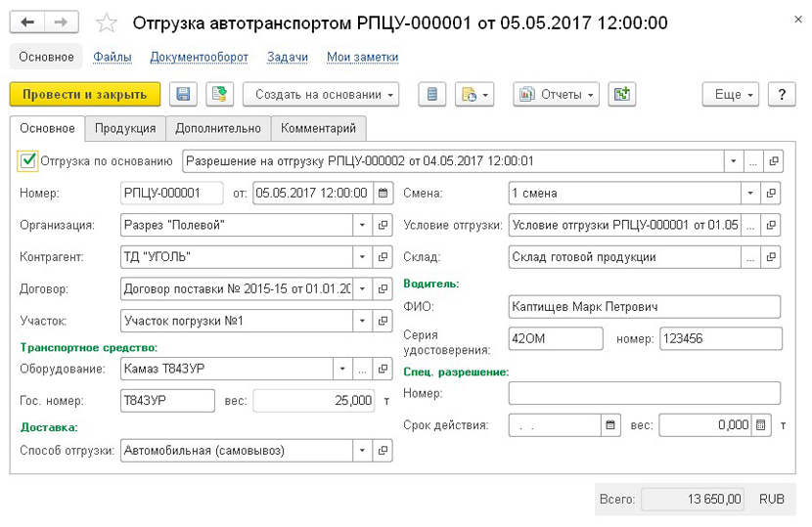Screen dimensions: 812x527
Task: Toggle the Отгрузка по основанию checkbox
Action: [x=27, y=160]
